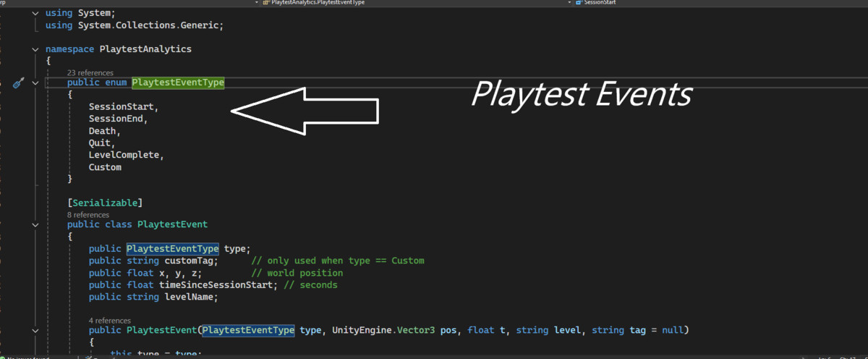Open the screwdriver Quick Actions icon
Image resolution: width=868 pixels, height=359 pixels.
coord(18,83)
